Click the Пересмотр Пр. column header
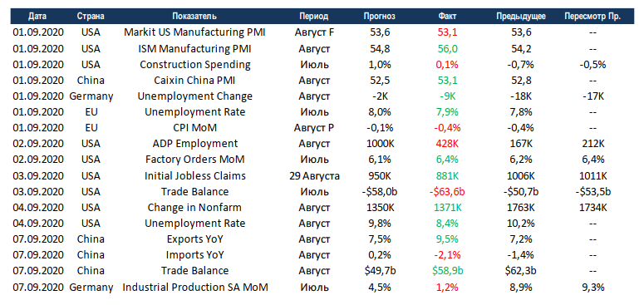 tap(592, 17)
